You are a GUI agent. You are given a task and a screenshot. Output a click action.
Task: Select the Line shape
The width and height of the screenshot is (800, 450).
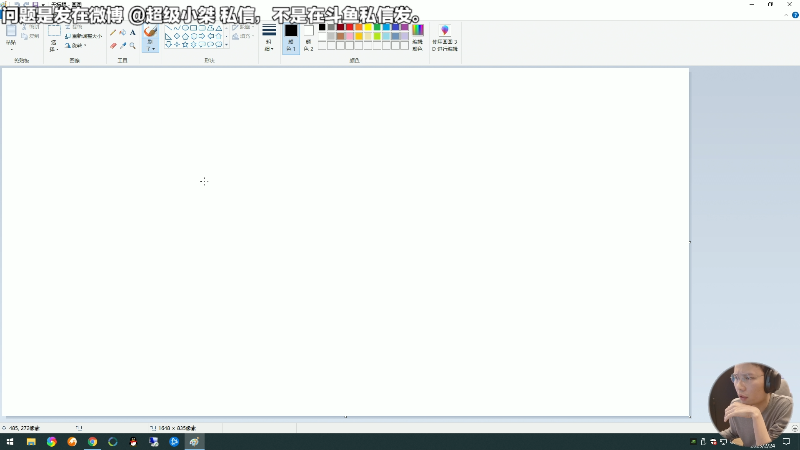(168, 28)
